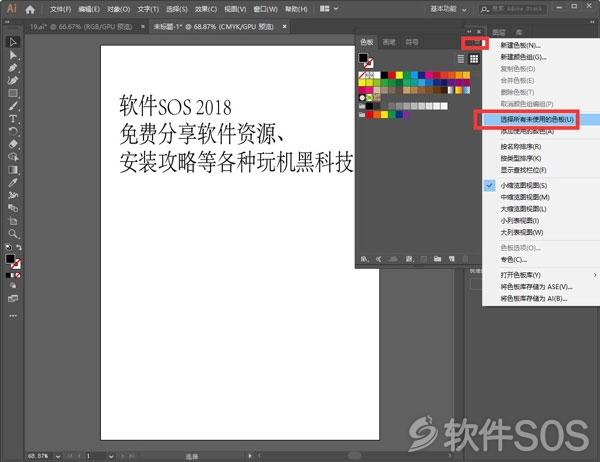Click the Color mode button under fill box
This screenshot has width=600, height=462.
(x=8, y=275)
